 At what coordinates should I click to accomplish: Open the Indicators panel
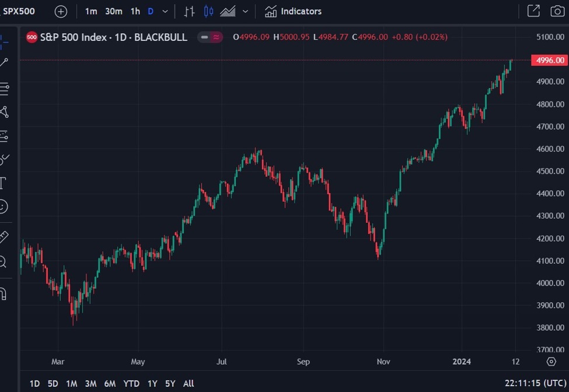293,12
